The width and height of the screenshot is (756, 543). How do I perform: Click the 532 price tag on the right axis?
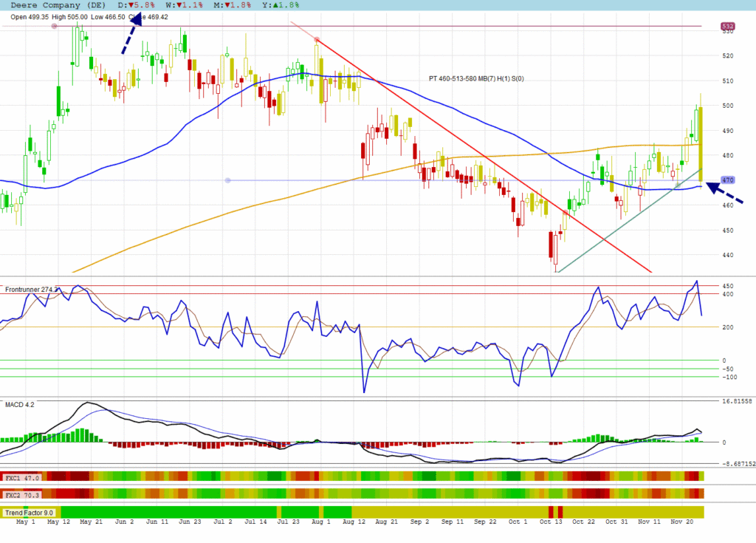click(727, 26)
